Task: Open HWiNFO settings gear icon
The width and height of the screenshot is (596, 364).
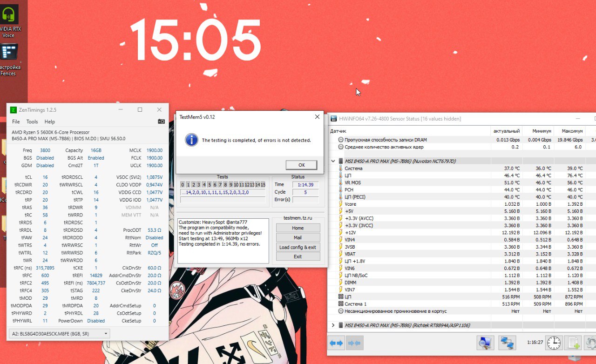Action: click(x=590, y=343)
